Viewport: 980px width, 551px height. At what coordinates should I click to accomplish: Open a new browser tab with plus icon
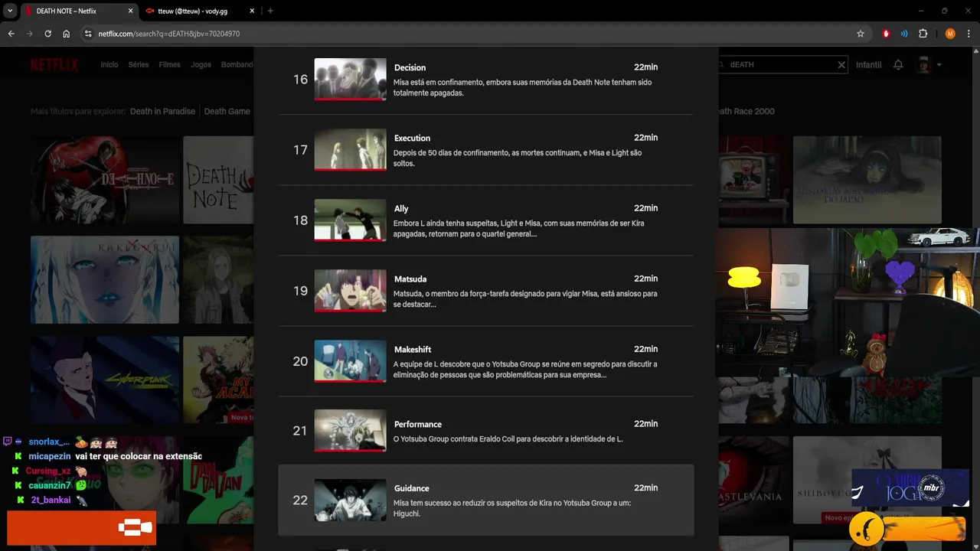270,11
